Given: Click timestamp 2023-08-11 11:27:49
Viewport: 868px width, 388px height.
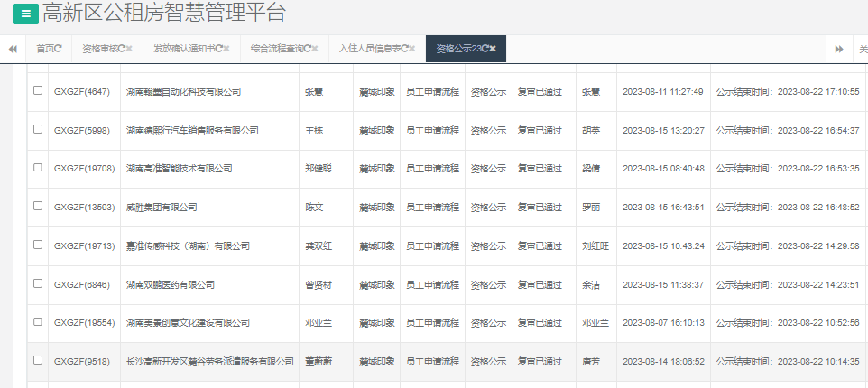Looking at the screenshot, I should (663, 92).
